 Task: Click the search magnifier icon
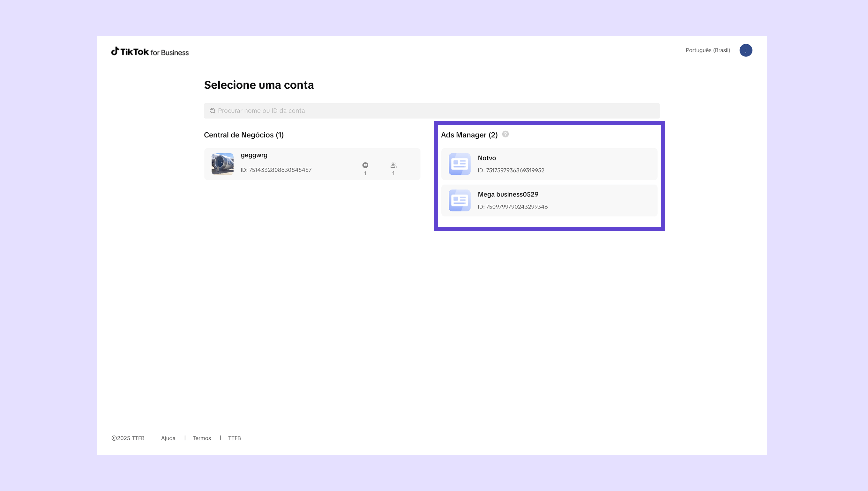pos(212,111)
